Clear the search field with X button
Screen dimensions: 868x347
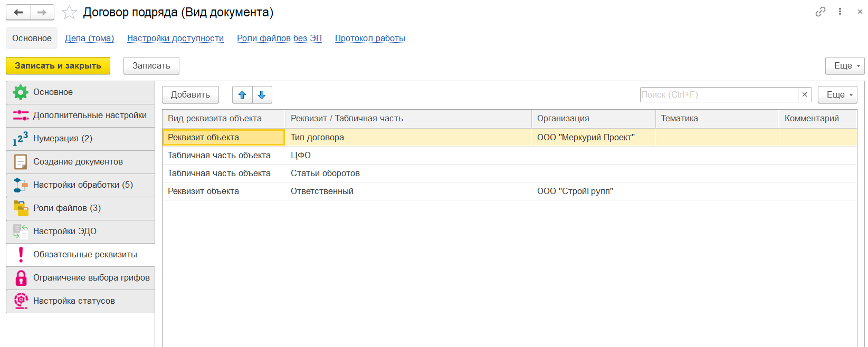click(x=805, y=95)
